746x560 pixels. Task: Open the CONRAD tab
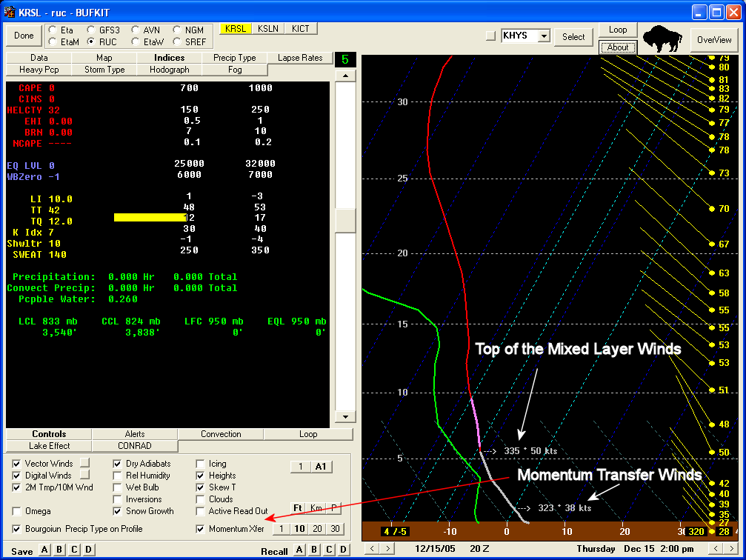(x=135, y=446)
